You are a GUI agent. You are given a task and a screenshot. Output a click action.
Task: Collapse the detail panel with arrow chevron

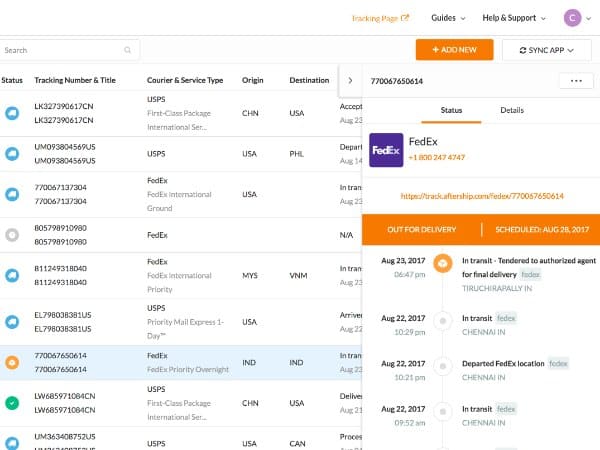point(350,80)
